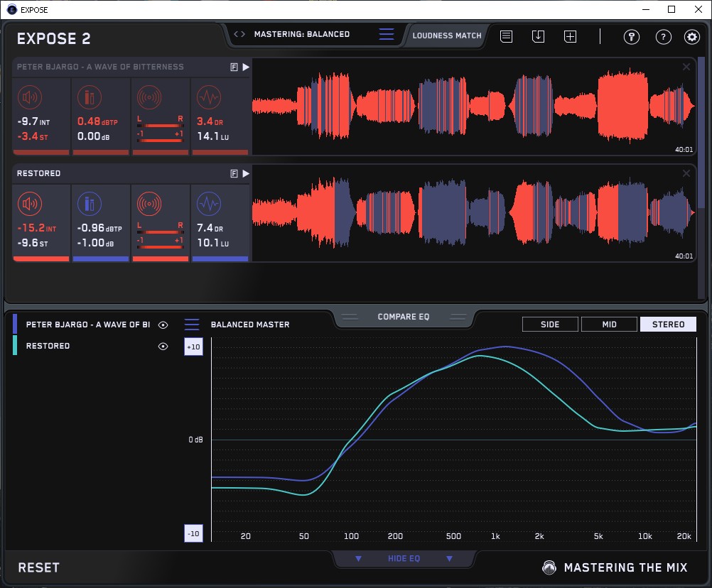712x588 pixels.
Task: Click the -0.96 dBTP peak value
Action: [99, 228]
